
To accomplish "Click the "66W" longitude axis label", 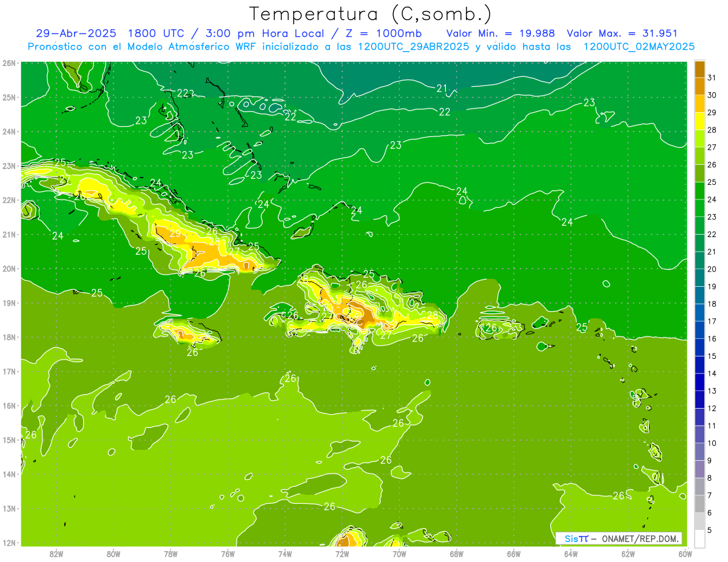I will tap(513, 554).
